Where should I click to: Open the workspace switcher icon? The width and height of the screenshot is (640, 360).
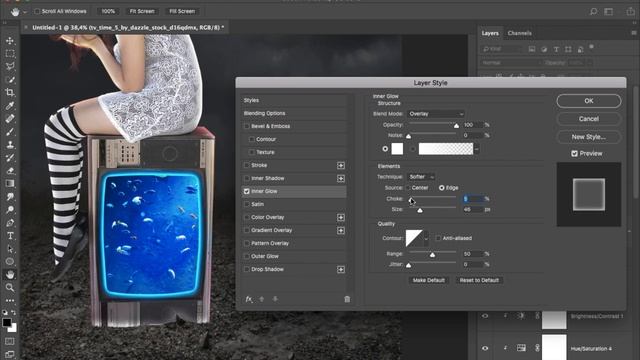609,11
